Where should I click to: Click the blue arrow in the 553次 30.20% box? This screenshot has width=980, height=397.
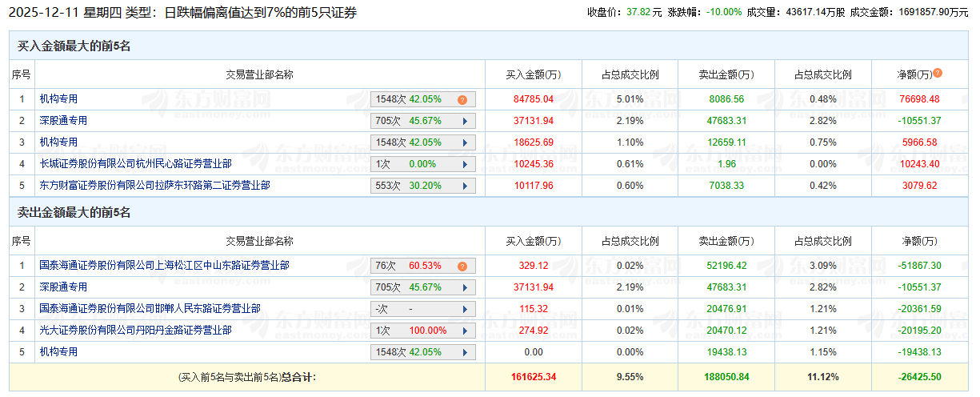[x=463, y=186]
